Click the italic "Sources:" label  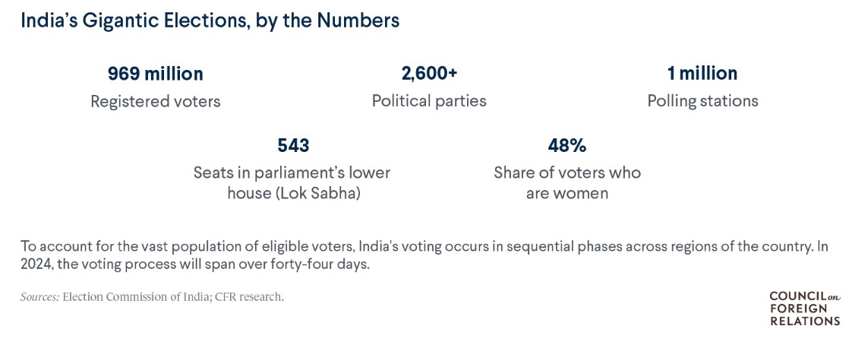click(x=39, y=296)
